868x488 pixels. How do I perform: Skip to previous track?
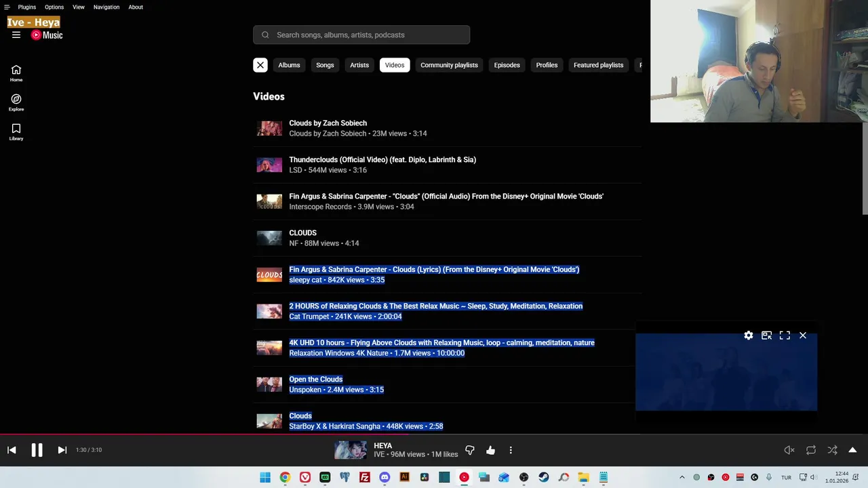pyautogui.click(x=12, y=450)
